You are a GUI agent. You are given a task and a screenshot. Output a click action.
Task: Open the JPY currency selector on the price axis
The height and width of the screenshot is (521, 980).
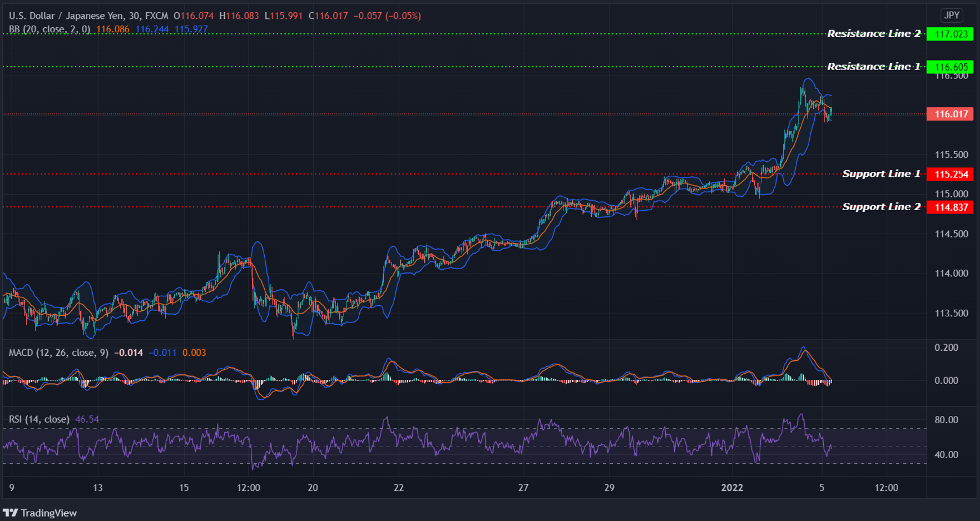[x=952, y=16]
